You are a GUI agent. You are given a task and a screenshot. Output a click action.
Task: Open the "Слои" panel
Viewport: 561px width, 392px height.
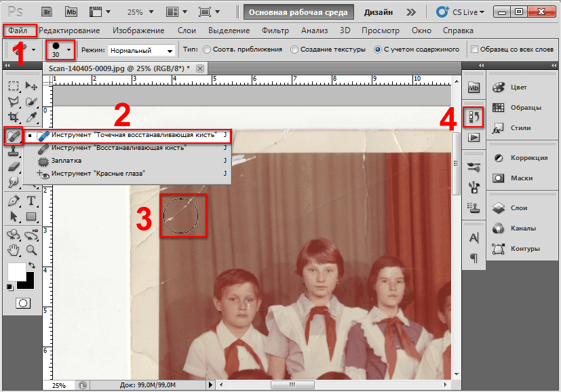coord(519,208)
